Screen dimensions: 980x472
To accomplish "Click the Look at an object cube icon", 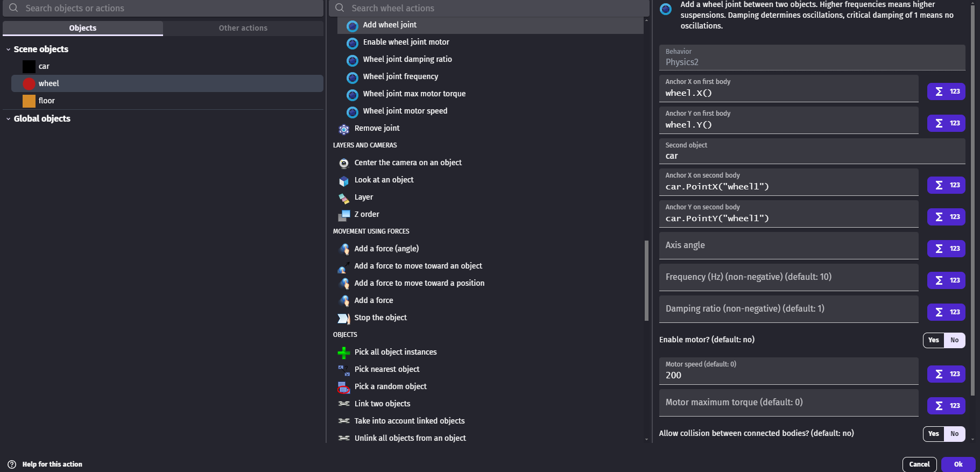I will (x=344, y=180).
